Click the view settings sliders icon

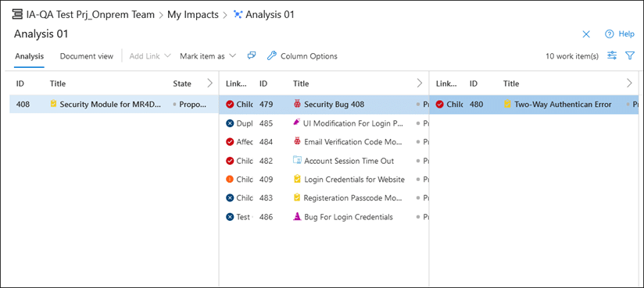[612, 55]
